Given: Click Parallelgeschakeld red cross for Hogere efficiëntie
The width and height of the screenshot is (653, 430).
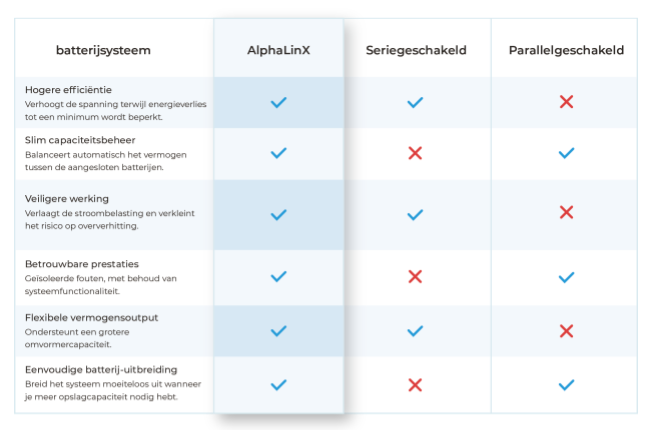Looking at the screenshot, I should tap(566, 102).
